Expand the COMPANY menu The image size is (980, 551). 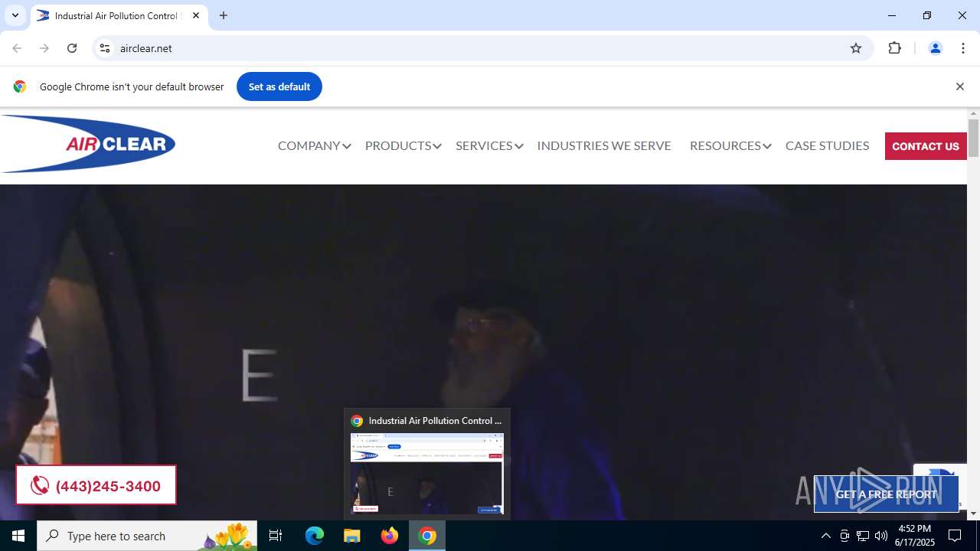[314, 145]
